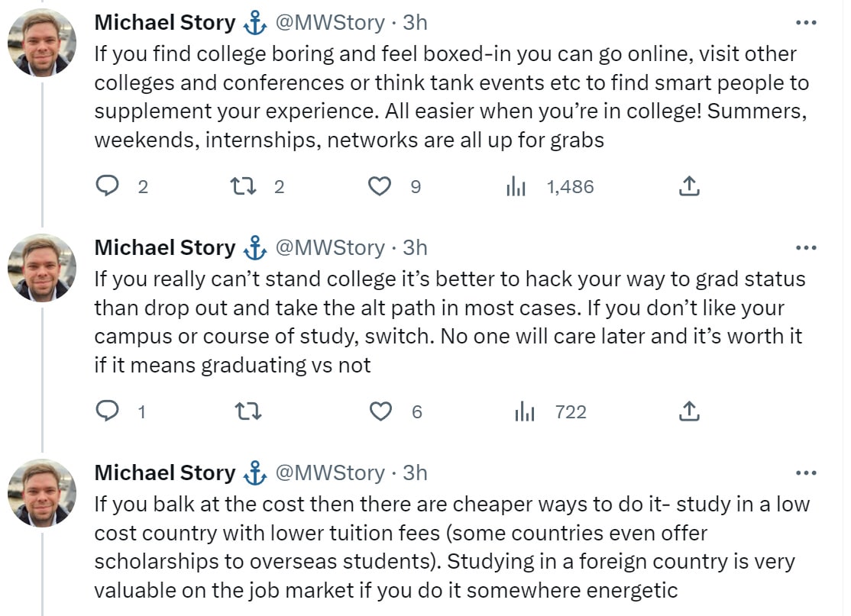Share the tweet about graduating vs not

click(689, 412)
